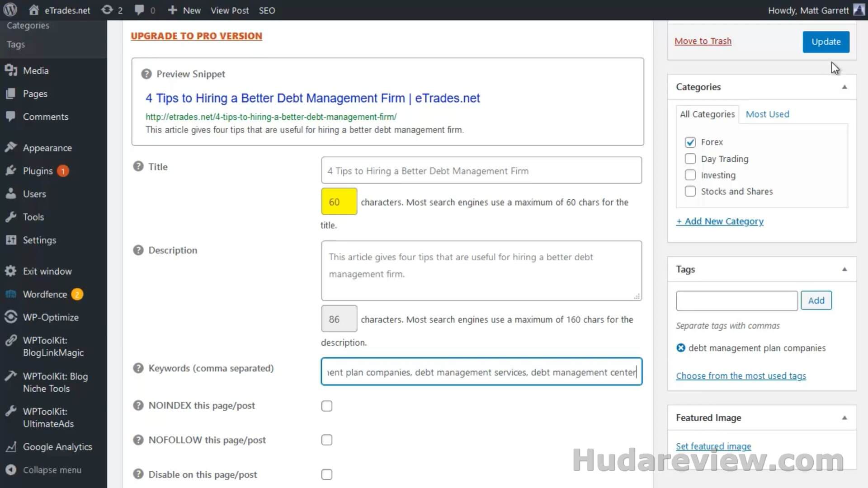868x488 pixels.
Task: Click the Update button
Action: pos(826,42)
